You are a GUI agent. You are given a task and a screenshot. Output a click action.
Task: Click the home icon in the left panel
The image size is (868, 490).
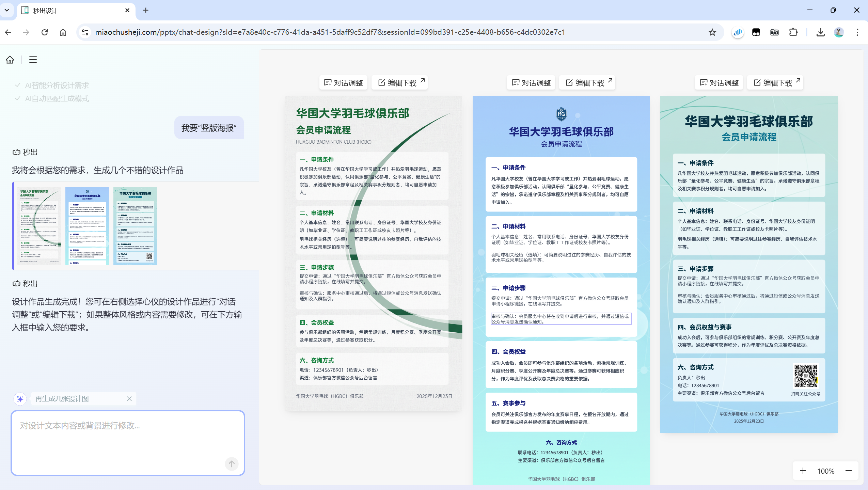tap(10, 60)
